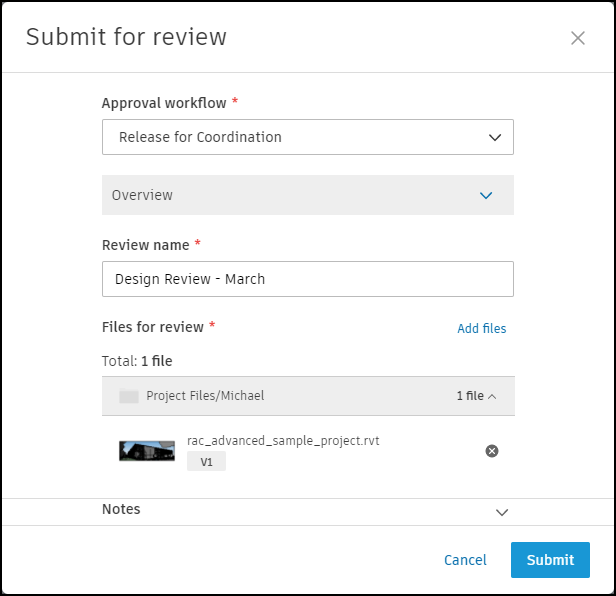This screenshot has width=616, height=596.
Task: Click the V1 version badge
Action: tap(206, 462)
